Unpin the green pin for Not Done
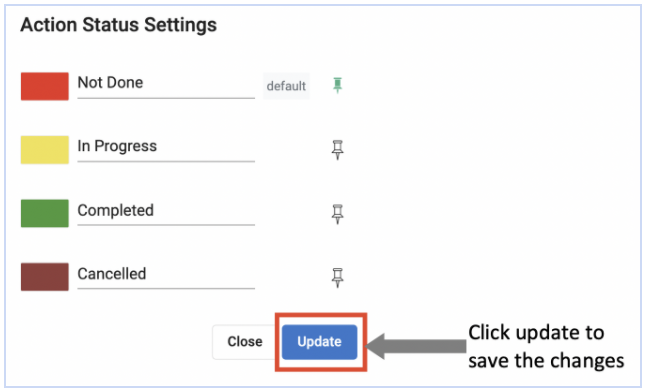Screen dimensions: 646x392 [337, 85]
